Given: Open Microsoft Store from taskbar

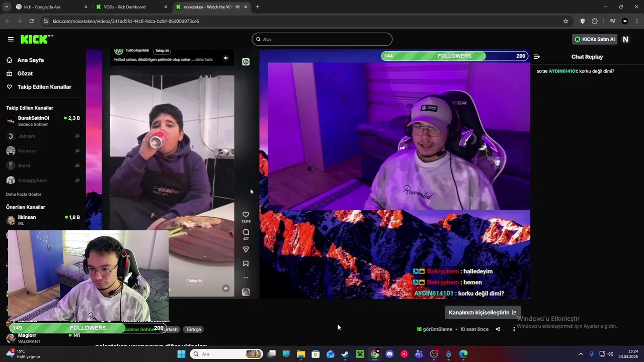Looking at the screenshot, I should (315, 354).
